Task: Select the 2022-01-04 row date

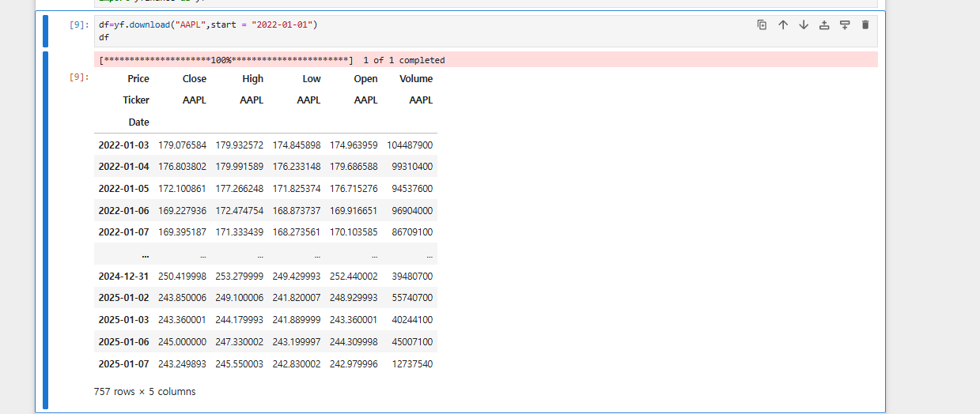Action: click(124, 167)
